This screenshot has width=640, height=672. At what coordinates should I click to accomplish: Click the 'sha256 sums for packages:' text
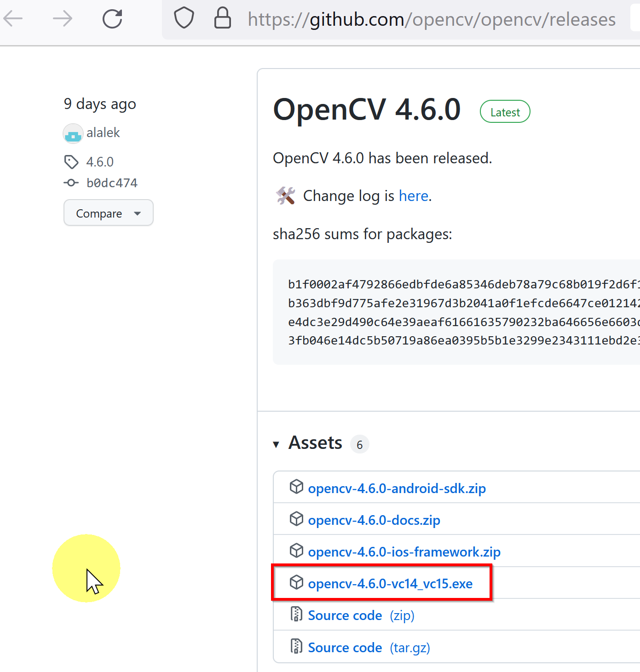pyautogui.click(x=363, y=234)
